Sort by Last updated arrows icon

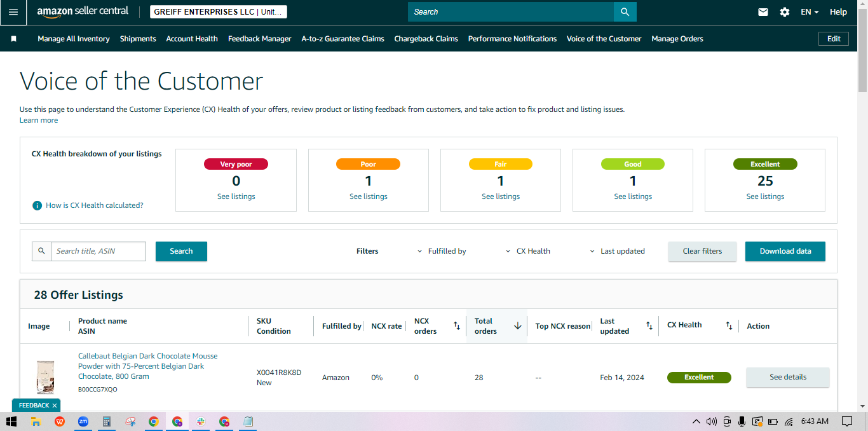coord(649,326)
